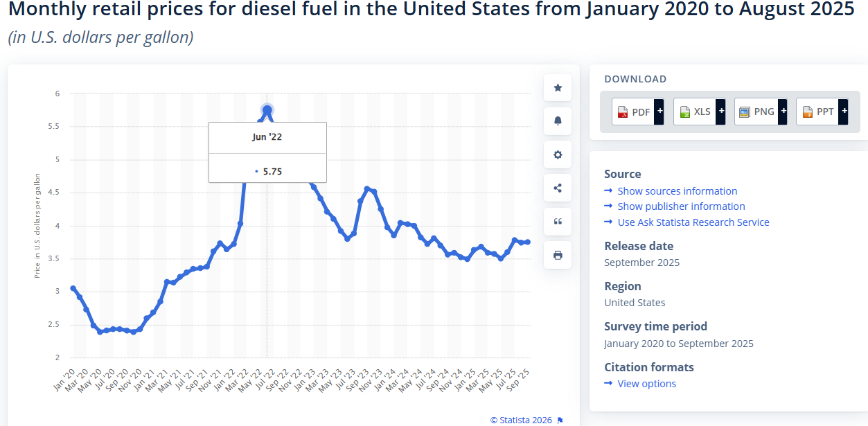Image resolution: width=868 pixels, height=426 pixels.
Task: Download the chart as PPT
Action: (817, 112)
